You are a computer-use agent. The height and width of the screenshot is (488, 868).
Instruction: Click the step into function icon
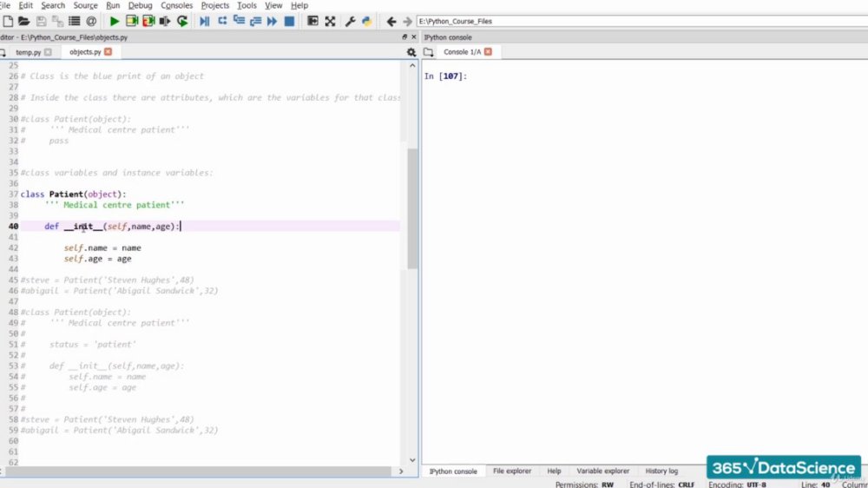click(x=239, y=21)
